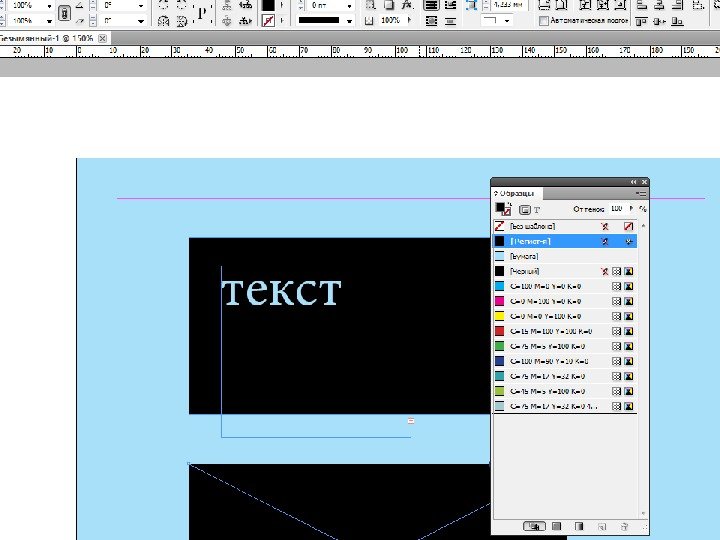Click the align left edges icon
720x540 pixels.
point(642,6)
